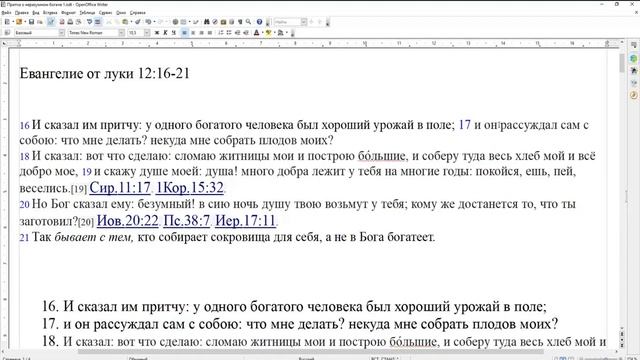Open the Файл menu
This screenshot has width=640, height=360.
6,13
